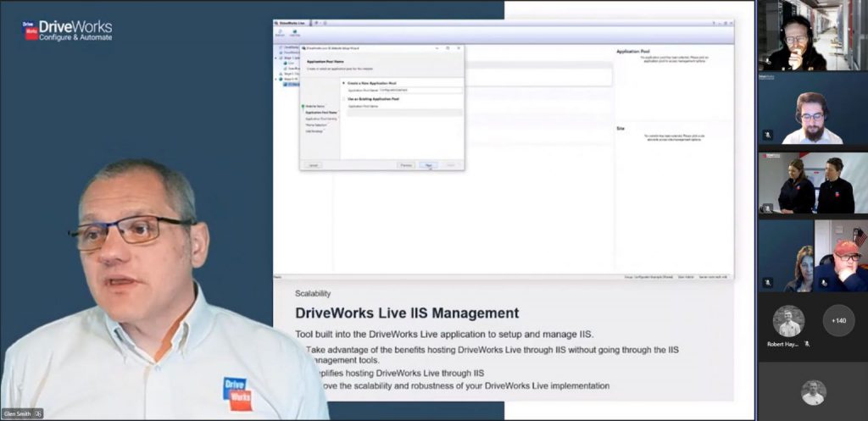Select the Website Name wizard step

[x=314, y=106]
